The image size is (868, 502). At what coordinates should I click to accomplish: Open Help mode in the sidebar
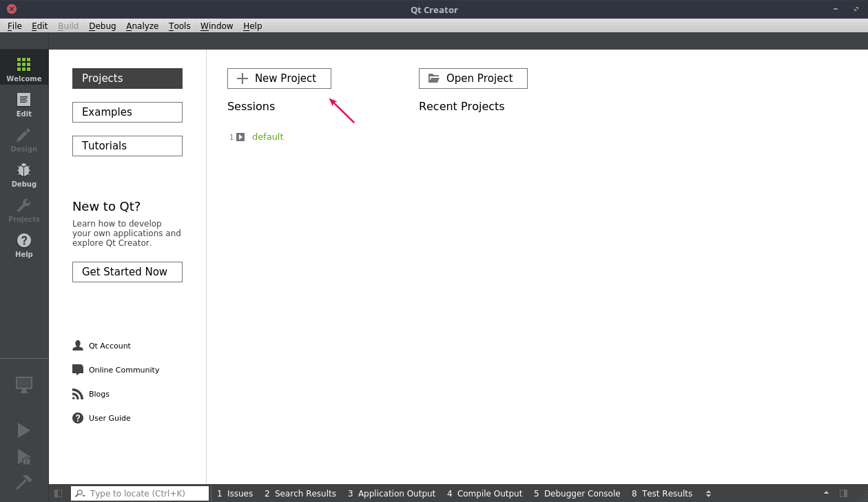pos(23,244)
